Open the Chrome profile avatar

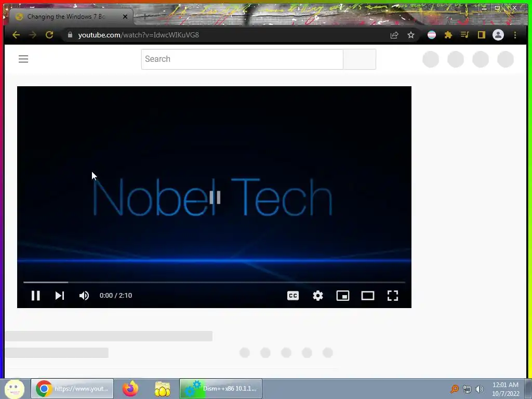click(x=498, y=35)
